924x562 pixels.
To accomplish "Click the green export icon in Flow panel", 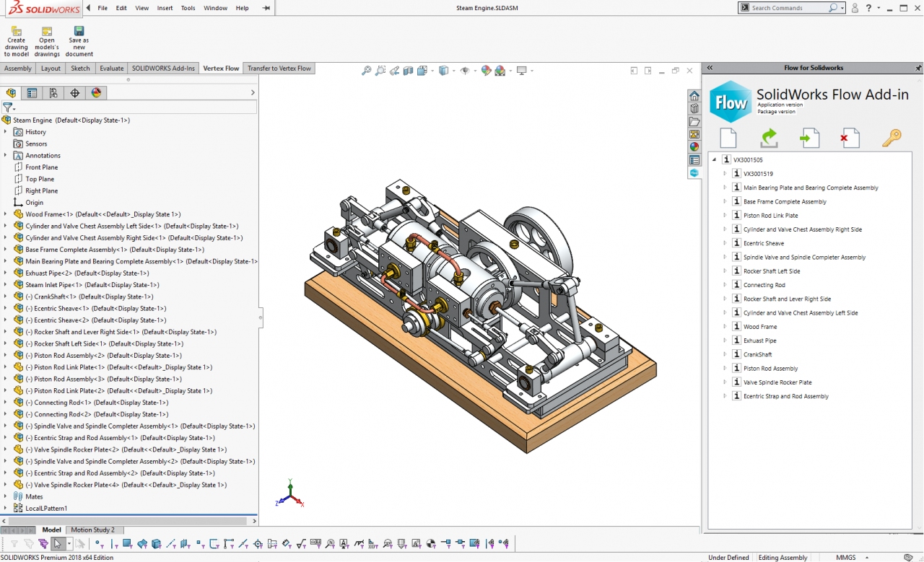I will coord(768,137).
